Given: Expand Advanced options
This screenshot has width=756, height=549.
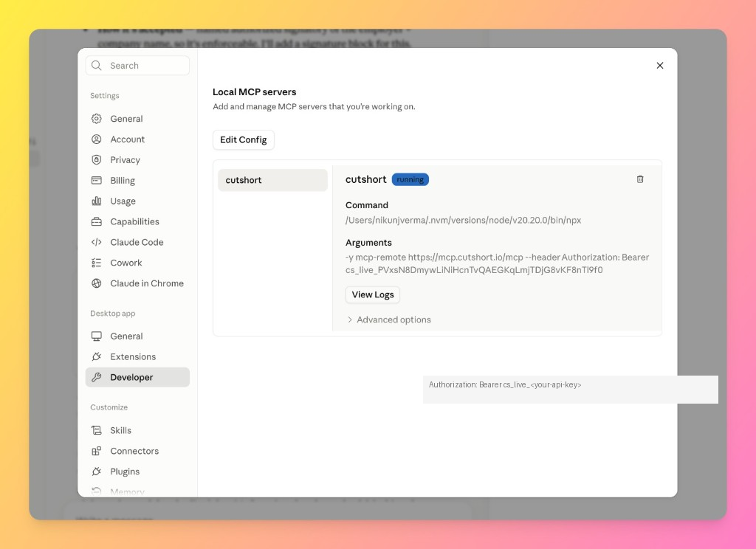Looking at the screenshot, I should pos(388,320).
